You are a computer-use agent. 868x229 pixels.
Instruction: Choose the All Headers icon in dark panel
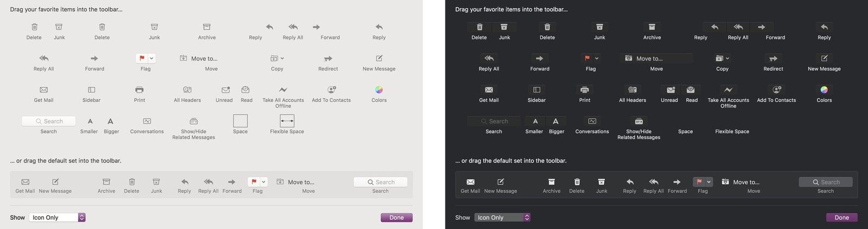(x=632, y=90)
